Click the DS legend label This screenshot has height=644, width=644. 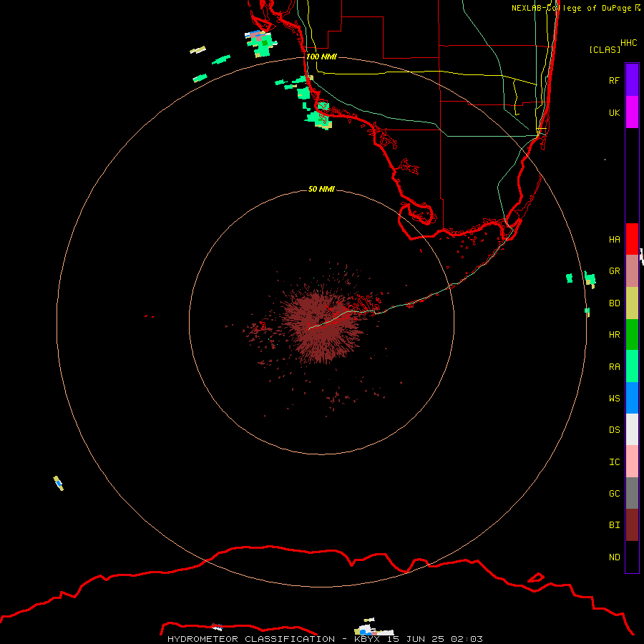point(614,430)
